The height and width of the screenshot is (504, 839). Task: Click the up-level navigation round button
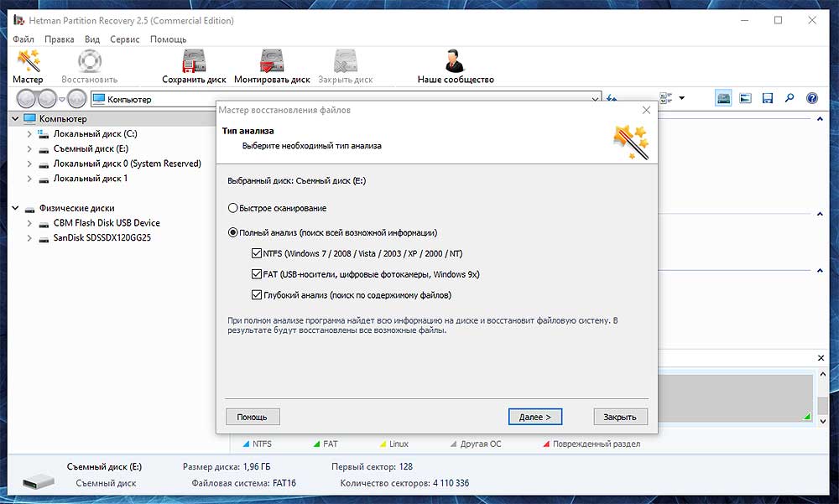[77, 99]
